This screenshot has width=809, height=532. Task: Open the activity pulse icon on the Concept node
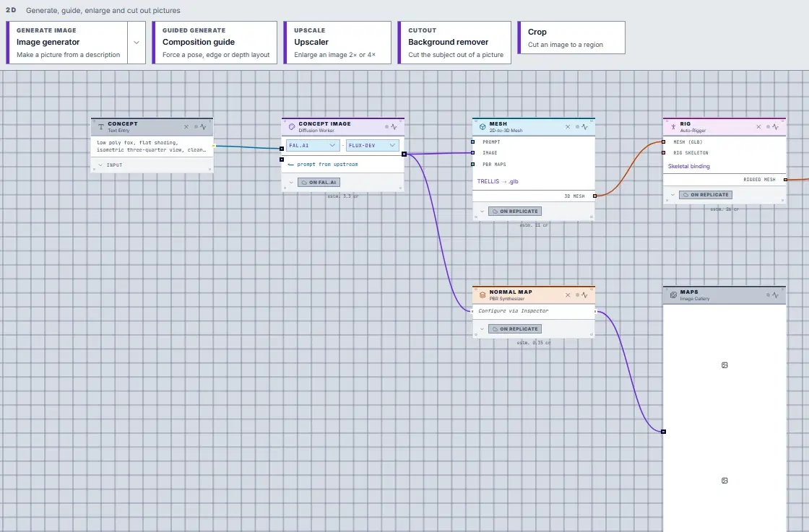(x=203, y=127)
